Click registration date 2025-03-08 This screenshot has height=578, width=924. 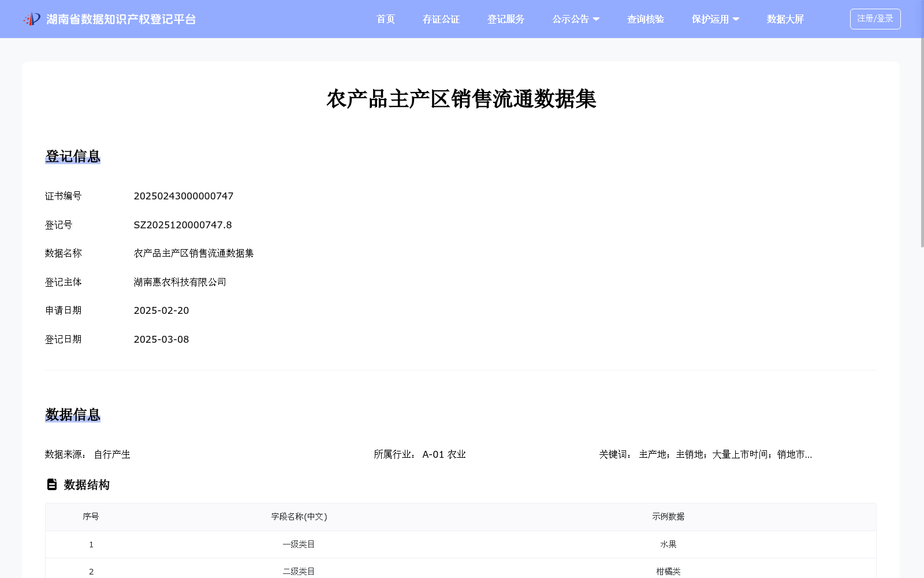[x=161, y=339]
